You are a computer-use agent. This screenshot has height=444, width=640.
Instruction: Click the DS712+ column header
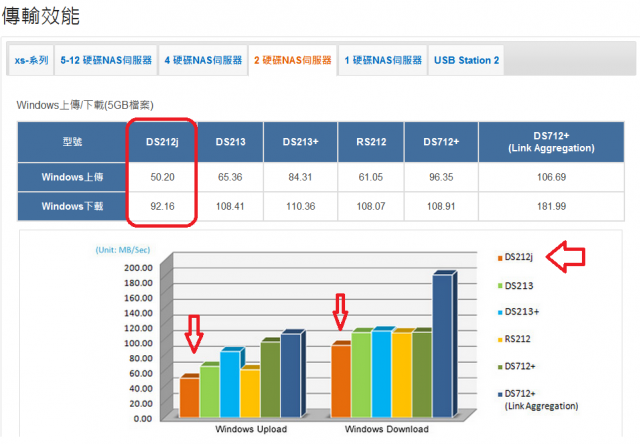[x=441, y=142]
